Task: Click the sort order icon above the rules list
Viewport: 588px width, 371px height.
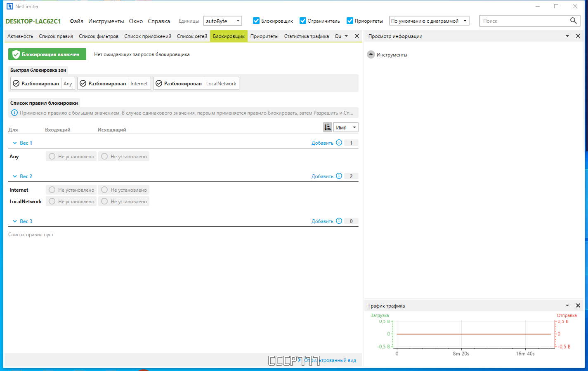Action: [327, 127]
